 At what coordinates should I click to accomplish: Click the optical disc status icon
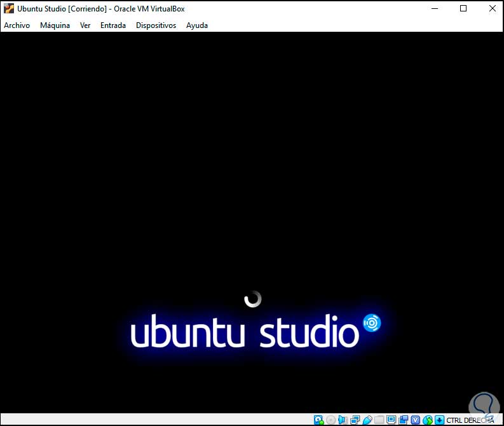tap(330, 420)
